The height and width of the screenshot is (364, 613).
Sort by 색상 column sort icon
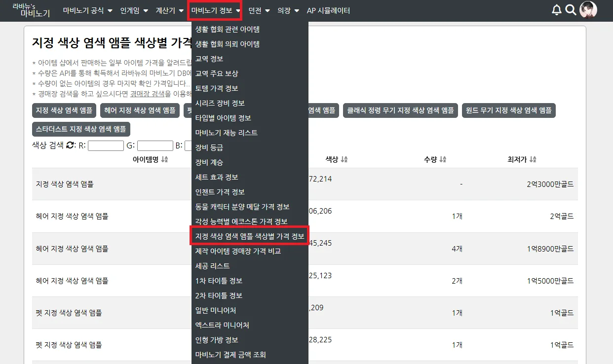coord(344,159)
